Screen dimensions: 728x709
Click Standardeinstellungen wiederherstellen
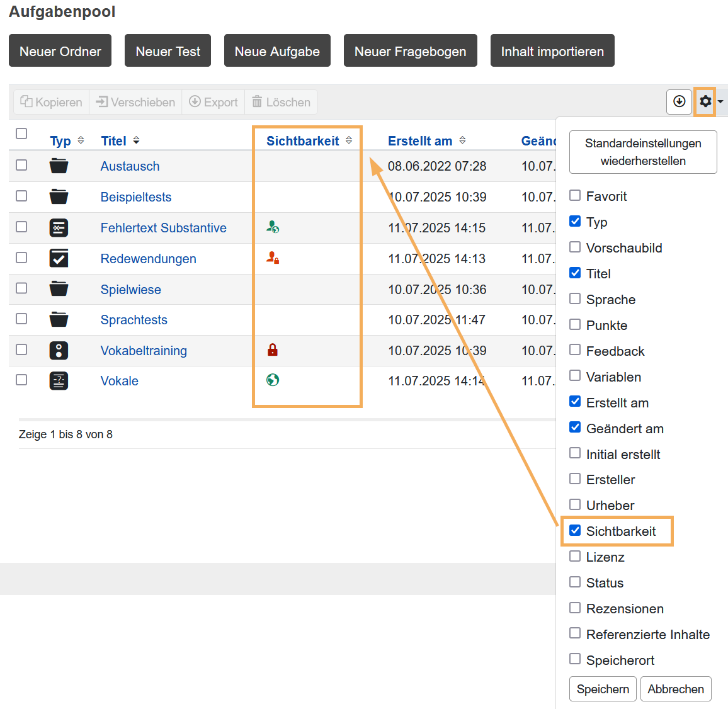(642, 152)
